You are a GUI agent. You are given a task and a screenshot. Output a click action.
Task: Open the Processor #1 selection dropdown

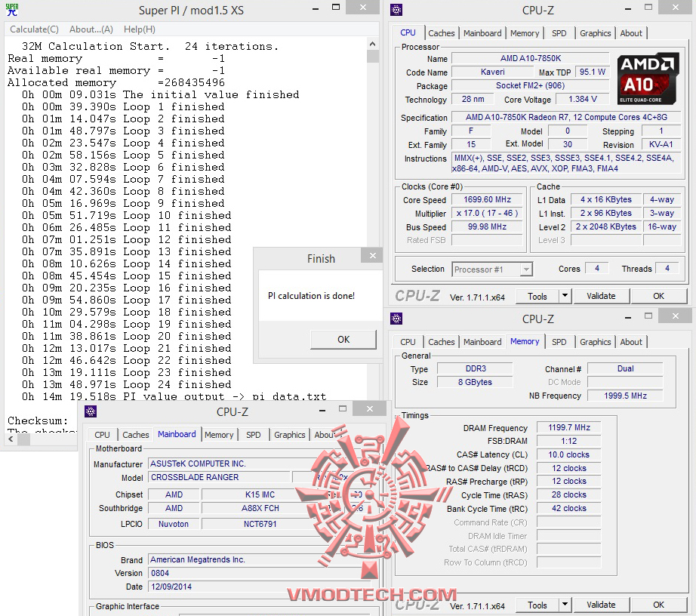492,269
